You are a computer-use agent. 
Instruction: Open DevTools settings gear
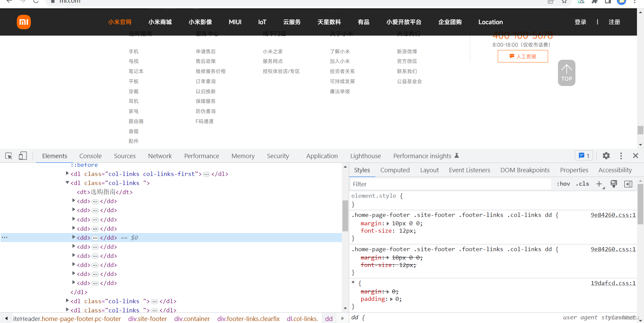pos(606,156)
